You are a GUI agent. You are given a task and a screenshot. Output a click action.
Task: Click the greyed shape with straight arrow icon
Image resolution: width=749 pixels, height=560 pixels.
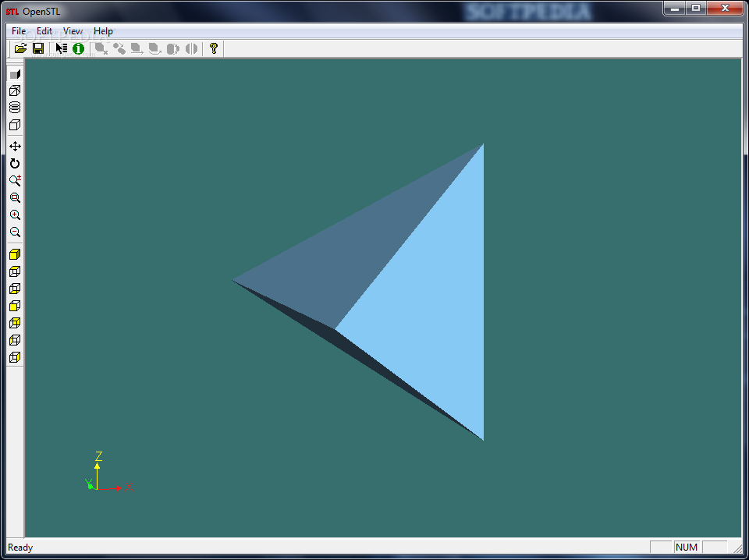(x=137, y=48)
